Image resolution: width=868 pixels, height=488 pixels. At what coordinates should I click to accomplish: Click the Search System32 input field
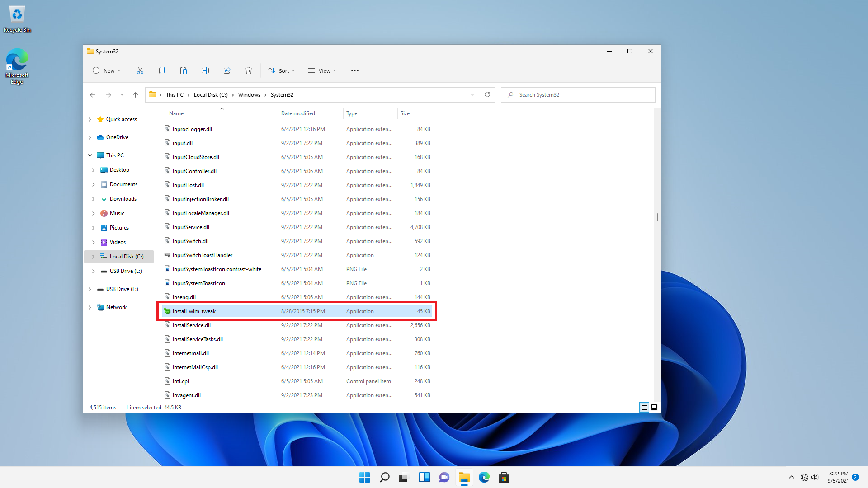point(578,95)
